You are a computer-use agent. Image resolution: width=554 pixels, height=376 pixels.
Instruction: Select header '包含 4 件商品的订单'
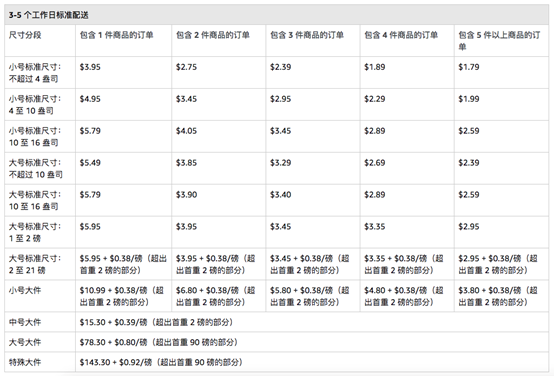coord(401,35)
